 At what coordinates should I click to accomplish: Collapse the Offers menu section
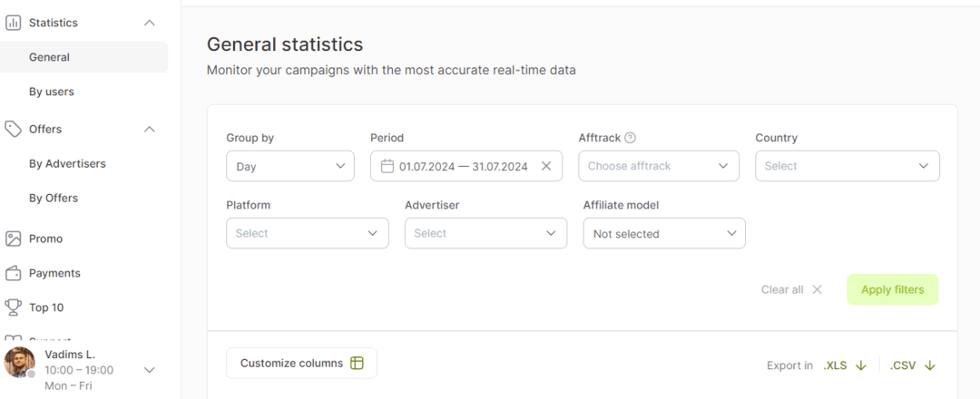(150, 129)
